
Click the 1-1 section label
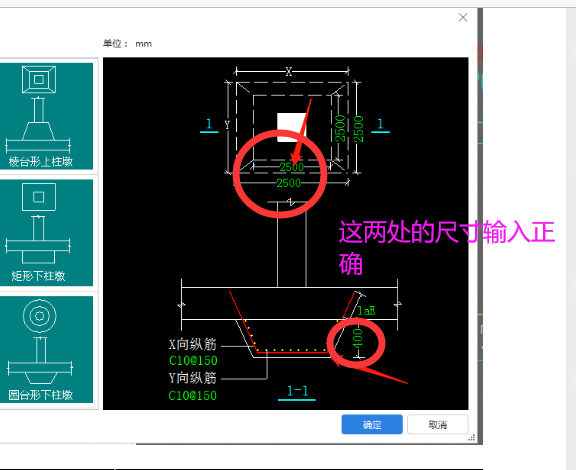[x=297, y=391]
